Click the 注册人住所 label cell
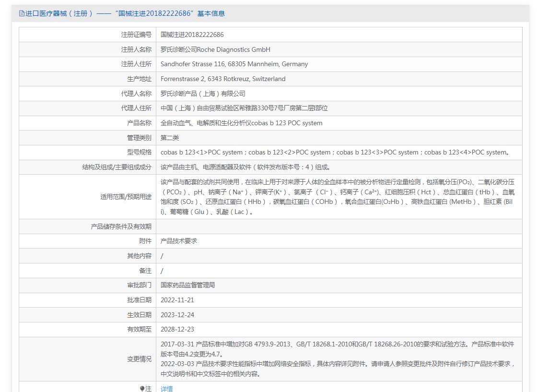 (x=87, y=64)
